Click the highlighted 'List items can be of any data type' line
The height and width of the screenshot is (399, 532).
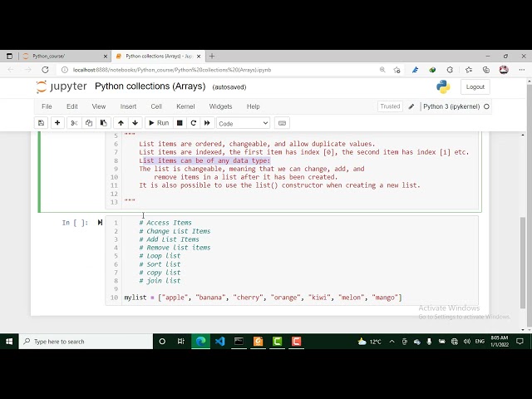205,160
